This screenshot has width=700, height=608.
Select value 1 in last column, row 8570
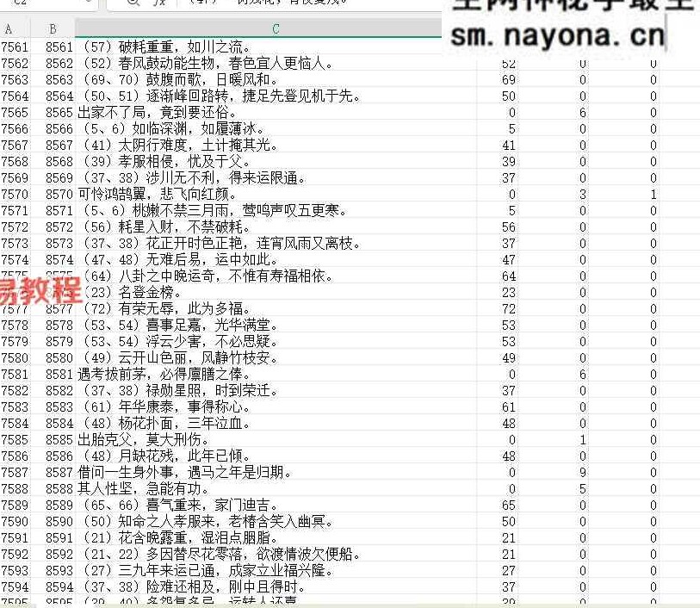point(654,194)
